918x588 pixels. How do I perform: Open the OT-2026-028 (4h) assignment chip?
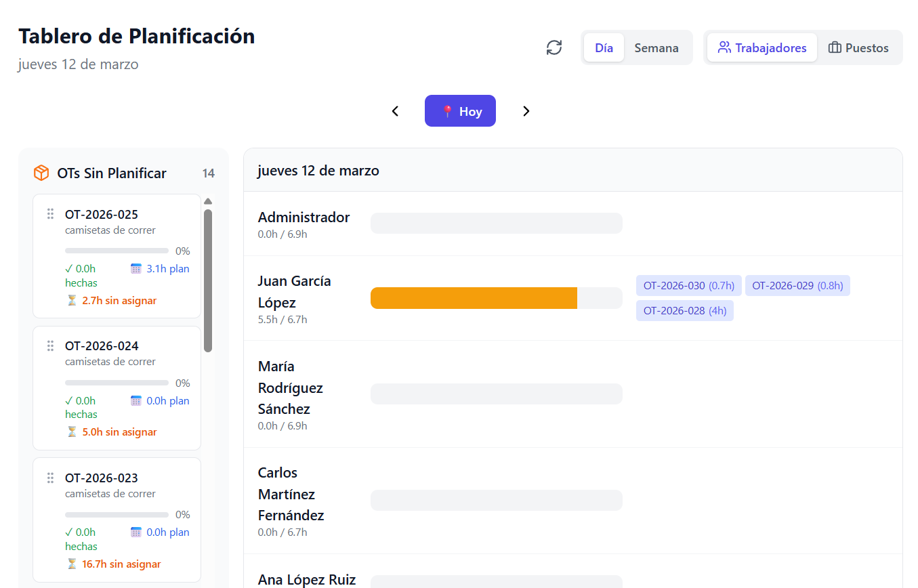pyautogui.click(x=685, y=310)
